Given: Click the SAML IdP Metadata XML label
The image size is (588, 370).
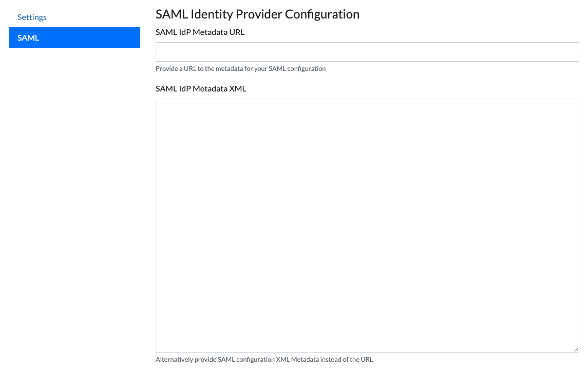Looking at the screenshot, I should point(201,88).
